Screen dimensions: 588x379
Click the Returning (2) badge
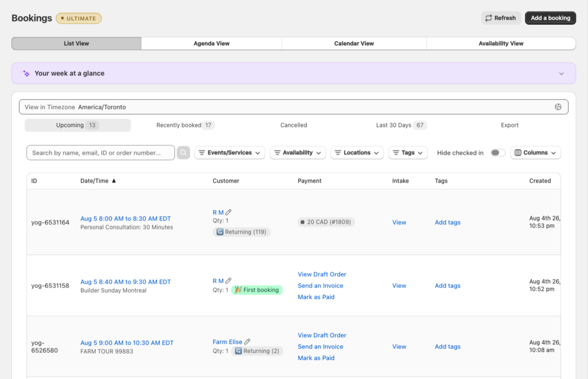pos(257,351)
